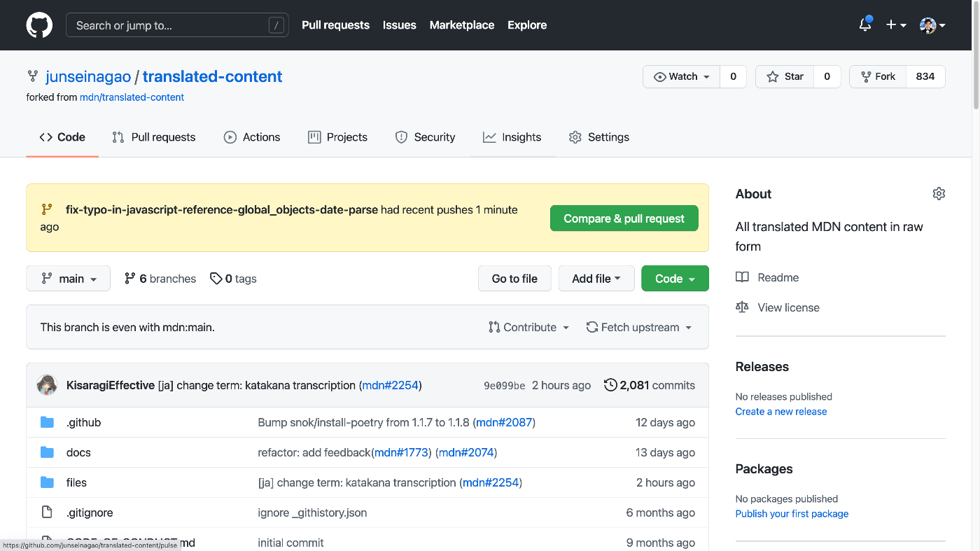Open the main branch selector dropdown
The width and height of the screenshot is (980, 551).
(68, 279)
